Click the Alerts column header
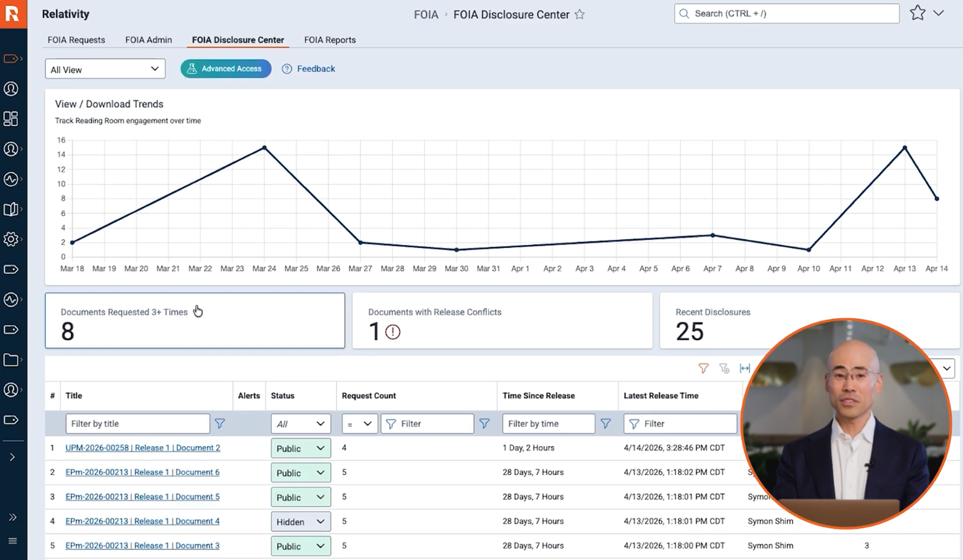The image size is (963, 560). [249, 396]
